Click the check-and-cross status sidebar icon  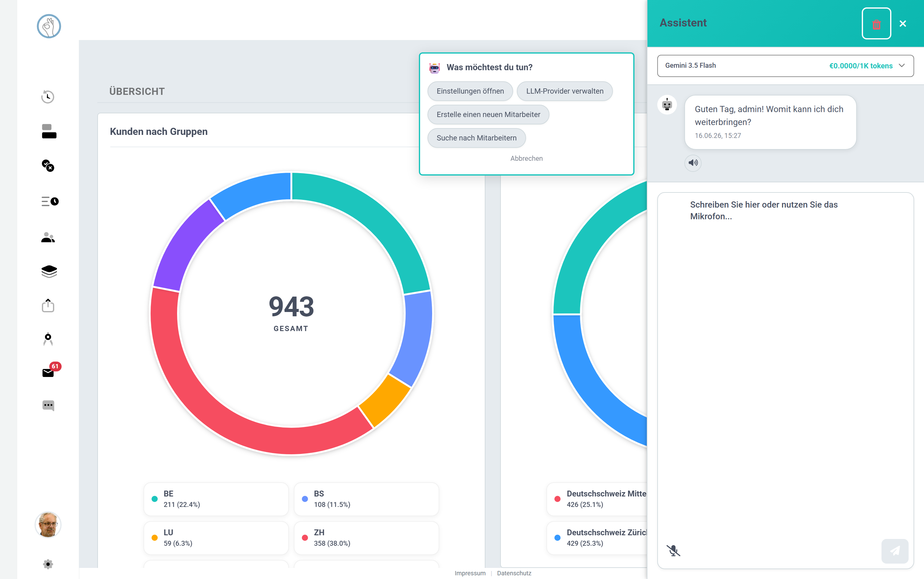point(48,166)
